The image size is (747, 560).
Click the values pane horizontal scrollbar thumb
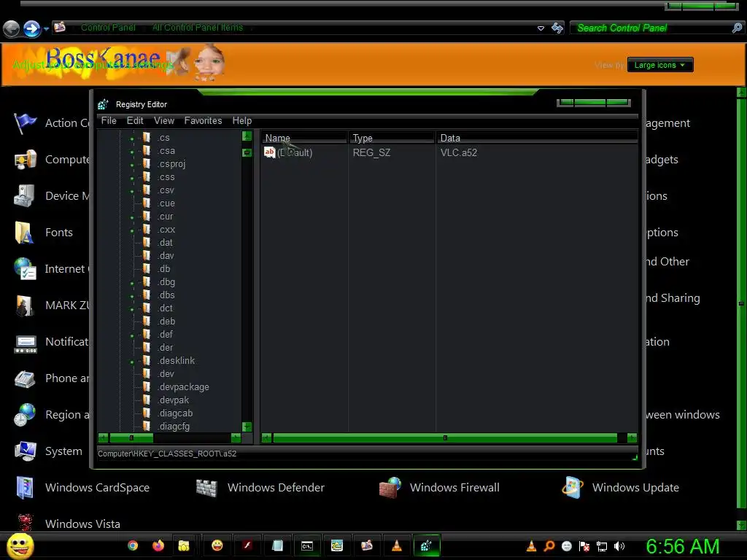click(x=445, y=437)
